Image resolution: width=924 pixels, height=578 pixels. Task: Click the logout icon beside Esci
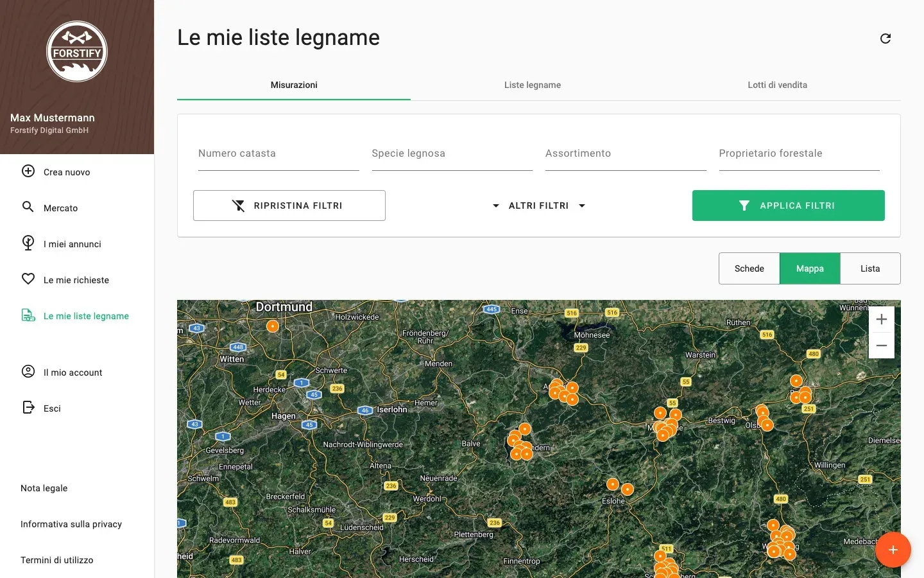coord(28,407)
